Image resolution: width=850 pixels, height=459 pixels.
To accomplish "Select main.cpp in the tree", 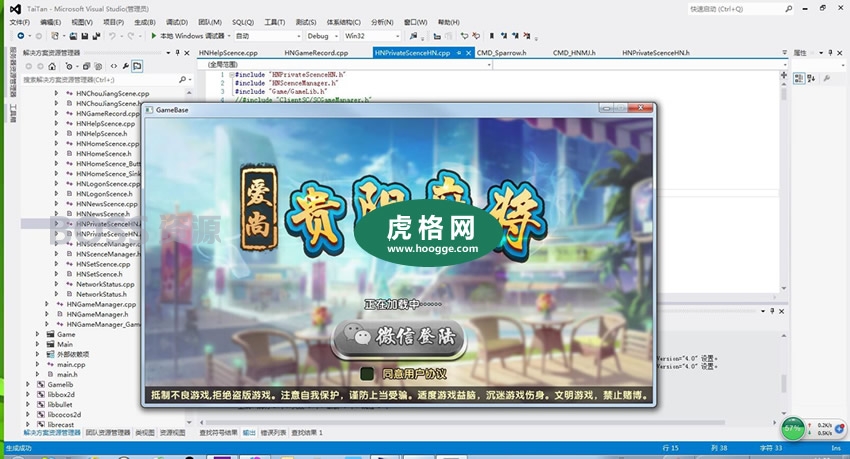I will point(71,364).
